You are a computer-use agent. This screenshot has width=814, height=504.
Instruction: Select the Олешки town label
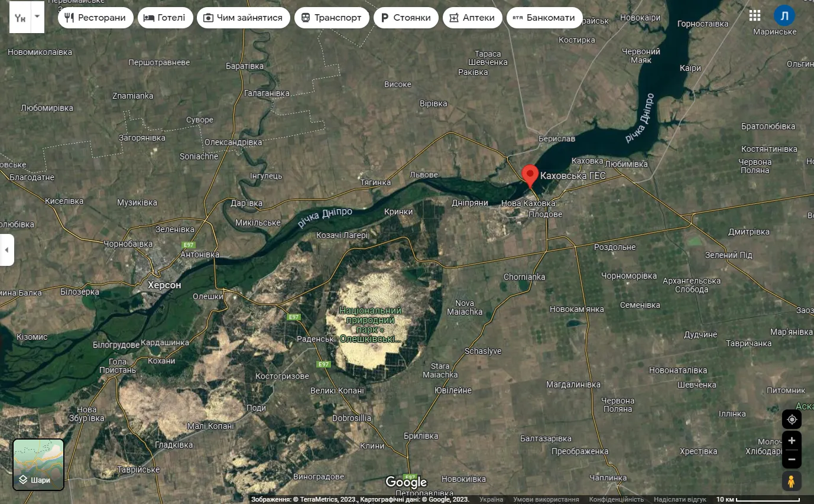pos(207,296)
